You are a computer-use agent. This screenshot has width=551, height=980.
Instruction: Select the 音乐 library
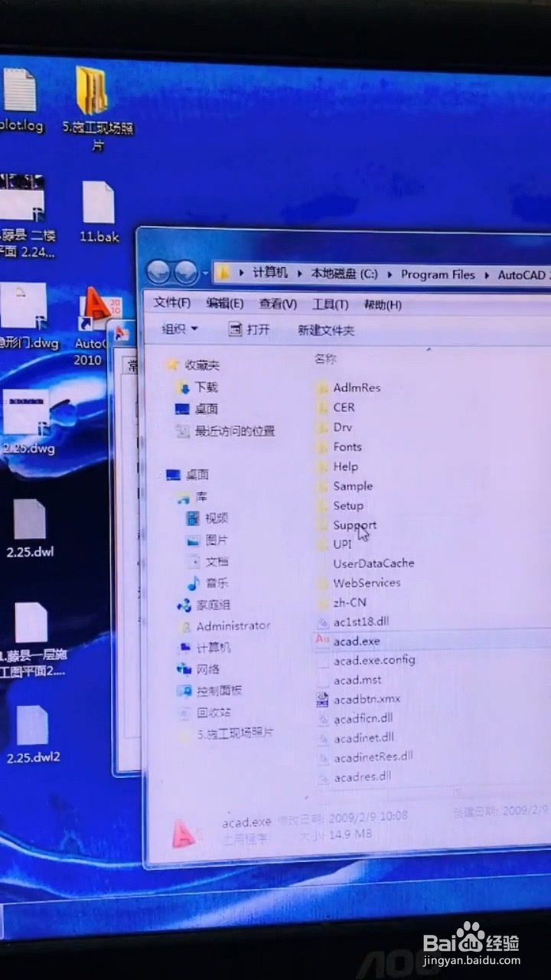[207, 583]
